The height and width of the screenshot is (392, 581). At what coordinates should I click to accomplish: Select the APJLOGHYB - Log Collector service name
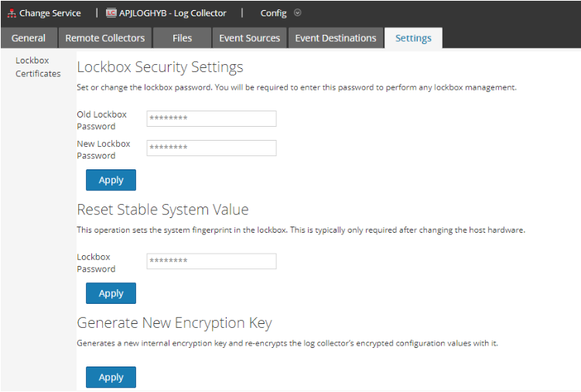click(x=173, y=13)
